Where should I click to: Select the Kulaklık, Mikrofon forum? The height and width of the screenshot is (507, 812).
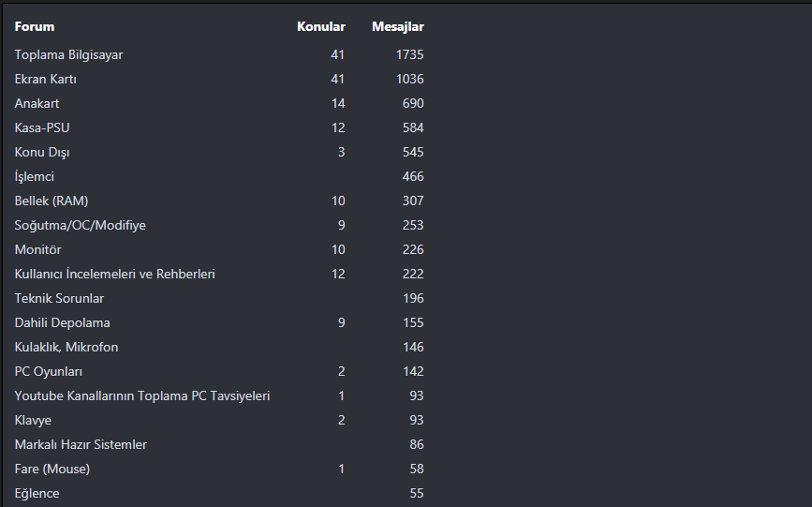(66, 348)
